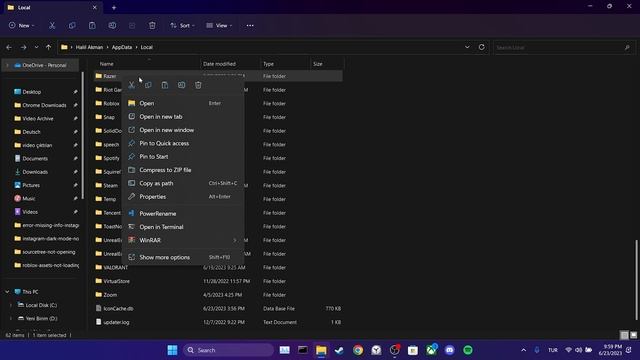
Task: Open Discord from the taskbar
Action: (x=449, y=350)
